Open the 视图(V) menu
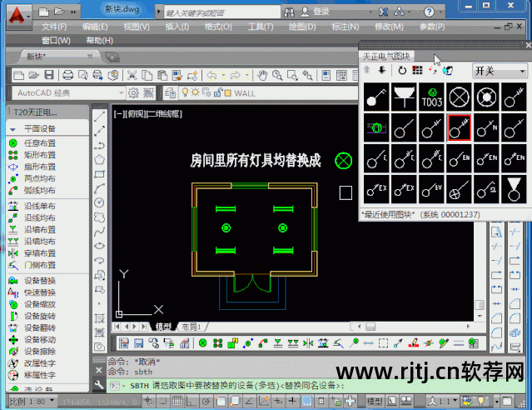 (x=137, y=27)
